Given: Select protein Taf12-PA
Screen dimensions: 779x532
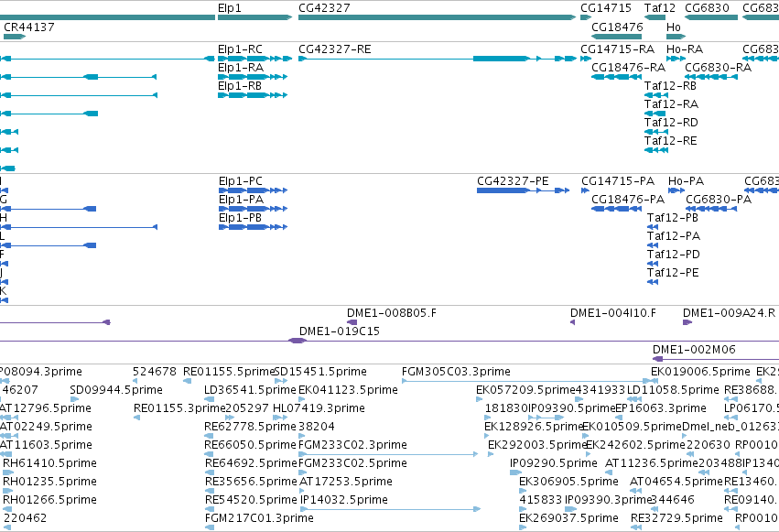Looking at the screenshot, I should (x=653, y=245).
